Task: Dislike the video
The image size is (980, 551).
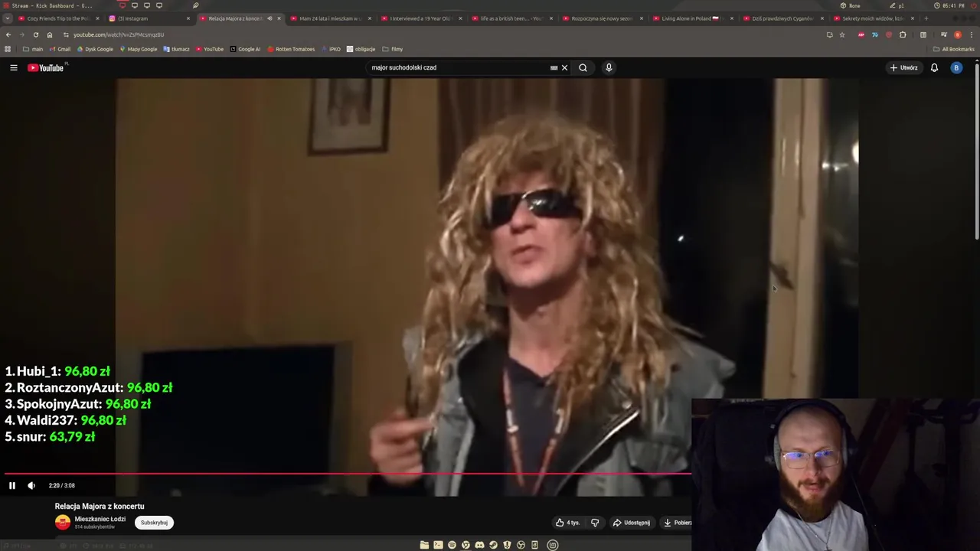Action: click(595, 523)
